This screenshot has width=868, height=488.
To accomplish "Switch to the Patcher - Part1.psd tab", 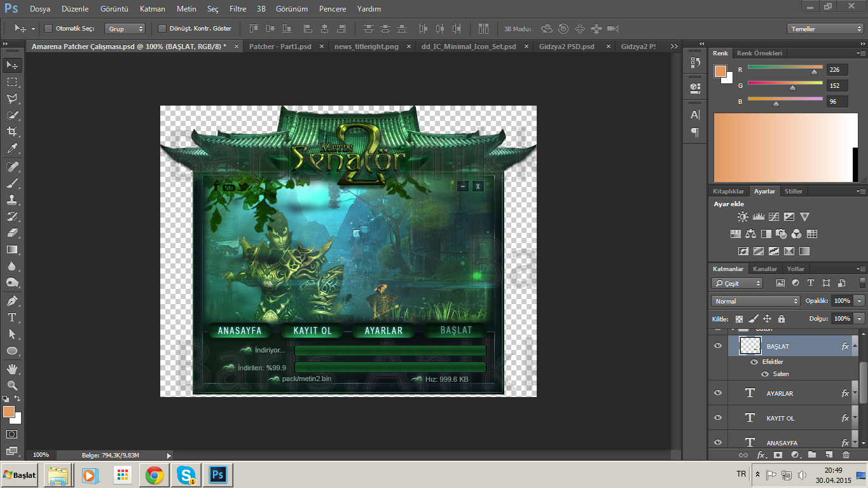I will point(280,46).
